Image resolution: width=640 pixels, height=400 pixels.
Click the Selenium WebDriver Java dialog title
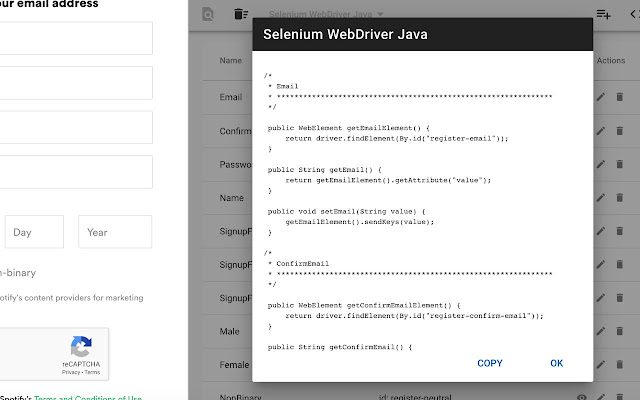coord(345,34)
